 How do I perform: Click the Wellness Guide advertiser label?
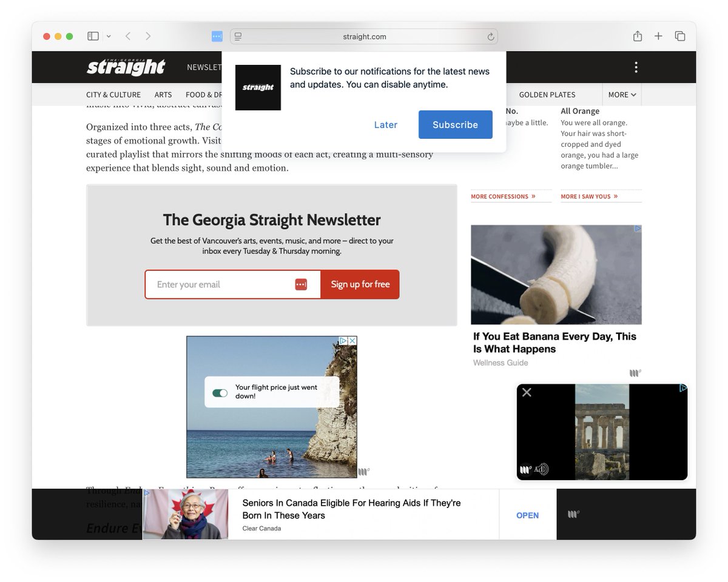pos(500,363)
